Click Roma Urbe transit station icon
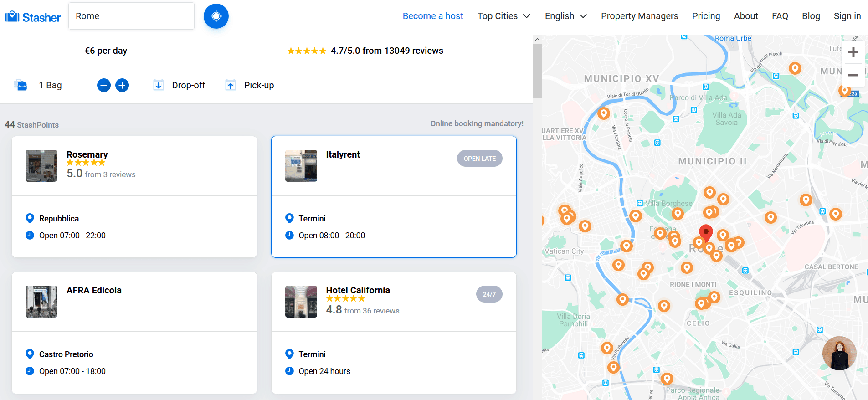Screen dimensions: 868x400 coord(684,37)
